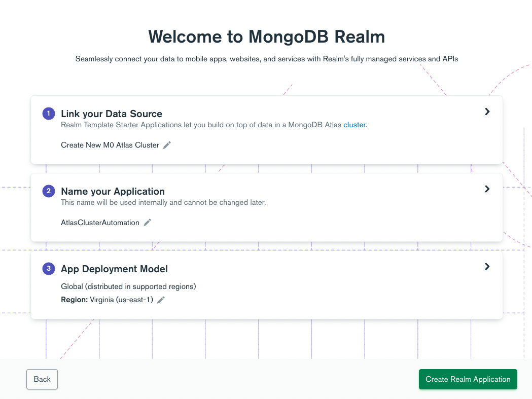This screenshot has height=399, width=532.
Task: Click the Link your Data Source heading
Action: pos(112,114)
